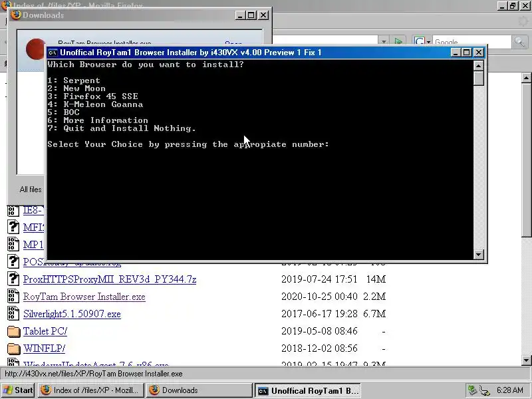Switch to Downloads taskbar button

tap(199, 390)
